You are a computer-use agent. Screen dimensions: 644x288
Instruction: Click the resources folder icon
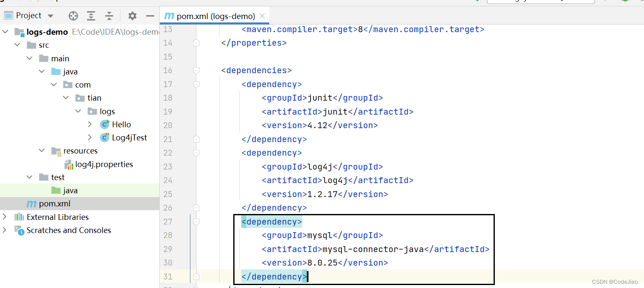[x=56, y=151]
